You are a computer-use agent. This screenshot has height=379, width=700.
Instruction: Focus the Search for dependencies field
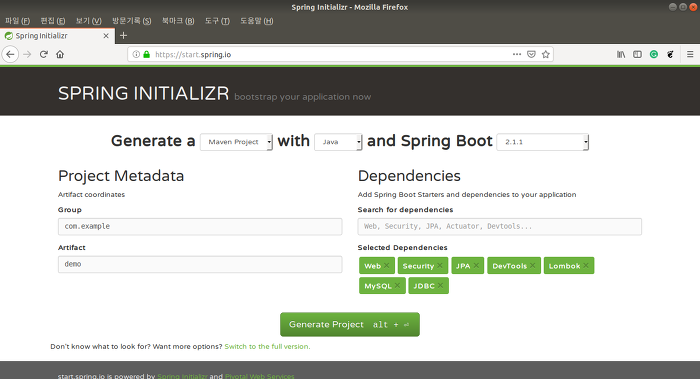tap(500, 226)
